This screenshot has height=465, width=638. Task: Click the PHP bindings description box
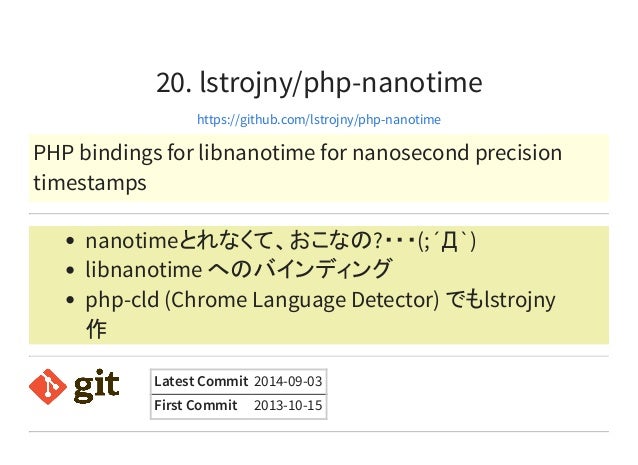pos(319,168)
